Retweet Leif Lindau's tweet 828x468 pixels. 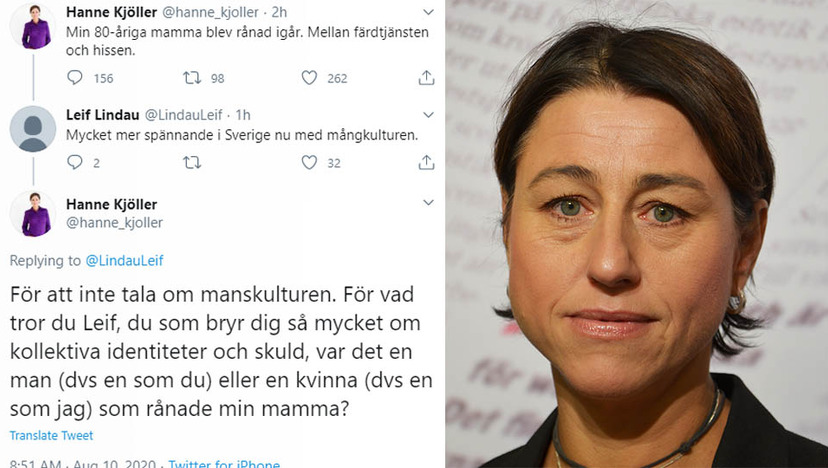pyautogui.click(x=192, y=163)
